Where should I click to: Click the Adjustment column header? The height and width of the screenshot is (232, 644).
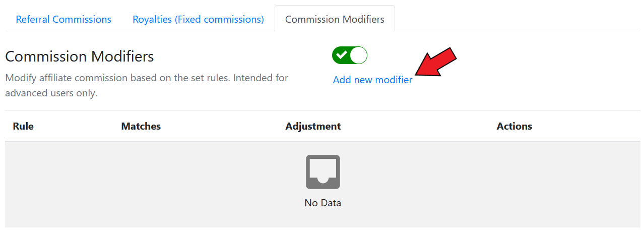pos(313,126)
